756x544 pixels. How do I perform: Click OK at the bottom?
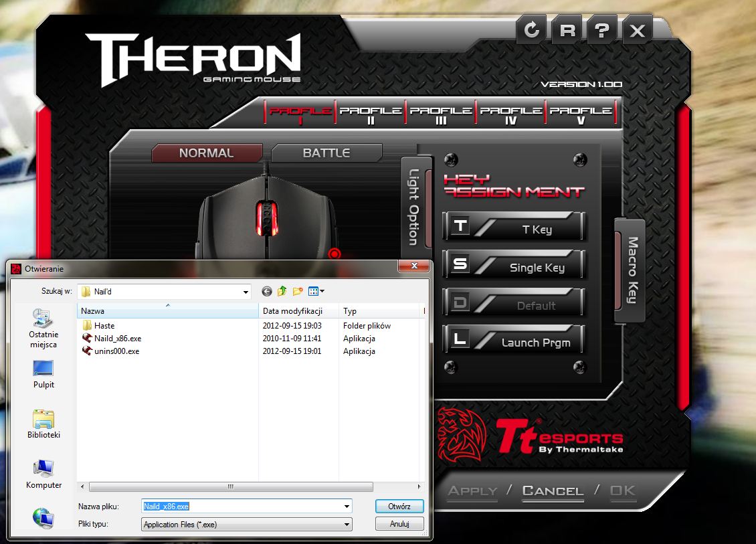pyautogui.click(x=622, y=491)
